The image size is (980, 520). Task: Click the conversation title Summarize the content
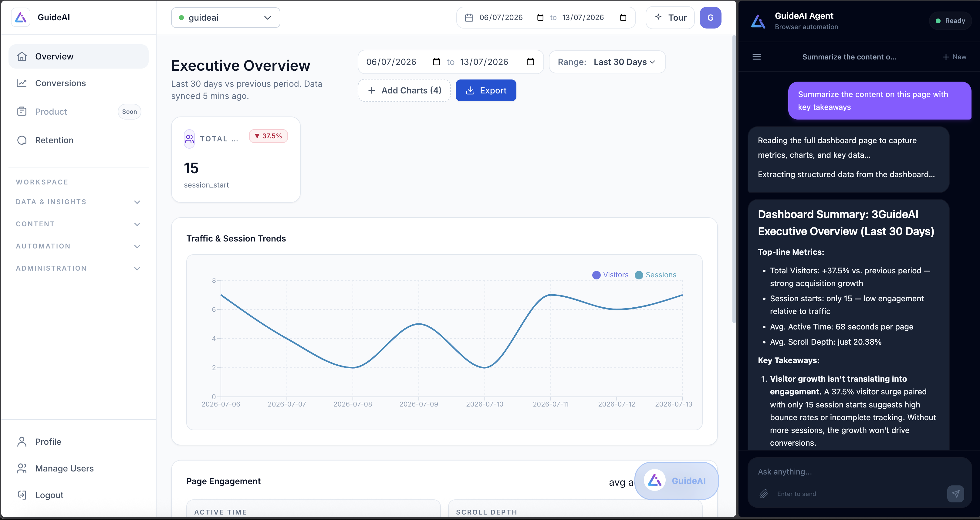coord(849,57)
